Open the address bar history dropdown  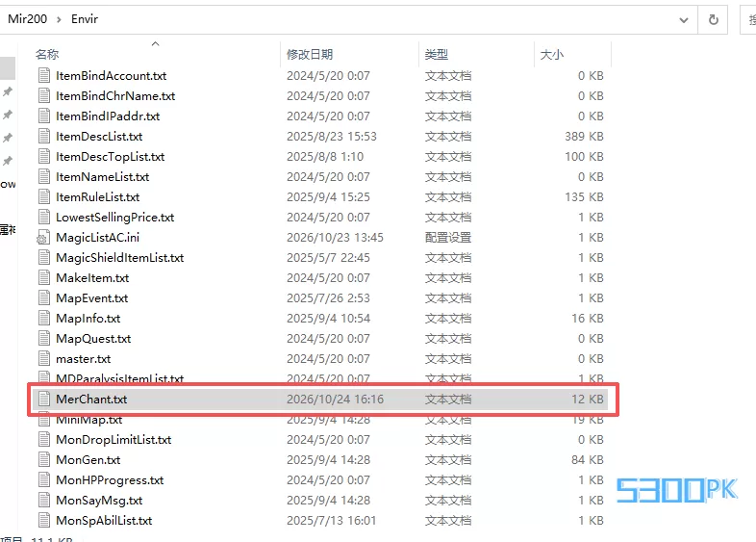(684, 20)
